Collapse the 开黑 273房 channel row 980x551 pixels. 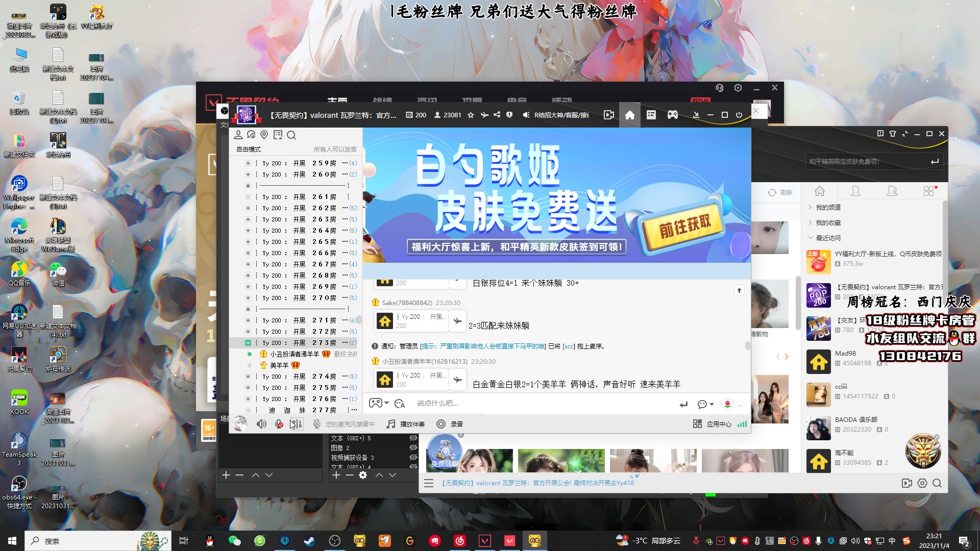coord(248,343)
